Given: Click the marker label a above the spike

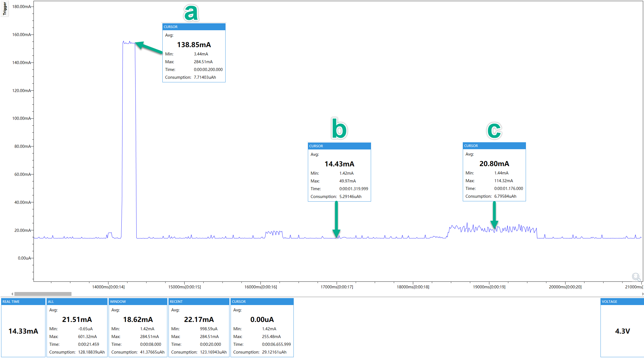Looking at the screenshot, I should pos(191,12).
